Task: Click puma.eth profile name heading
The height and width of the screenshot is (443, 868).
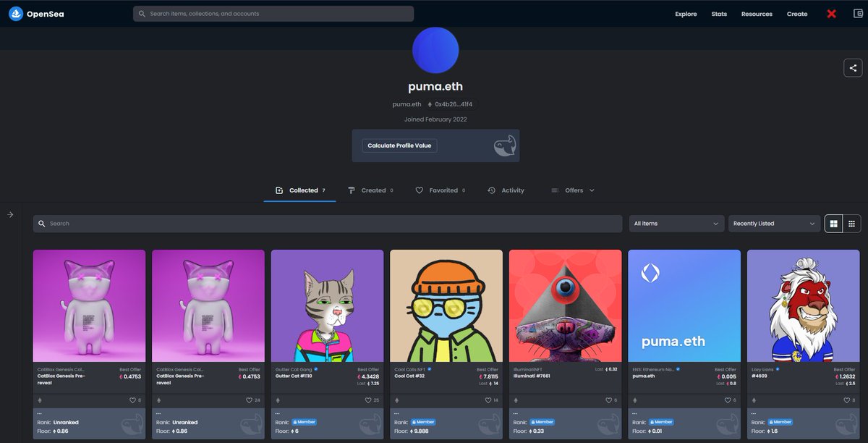Action: click(435, 87)
